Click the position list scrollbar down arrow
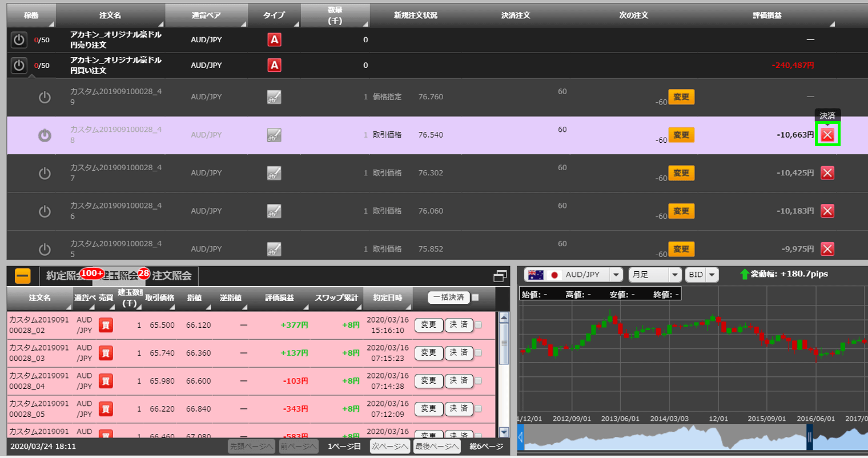The image size is (868, 458). pos(504,432)
